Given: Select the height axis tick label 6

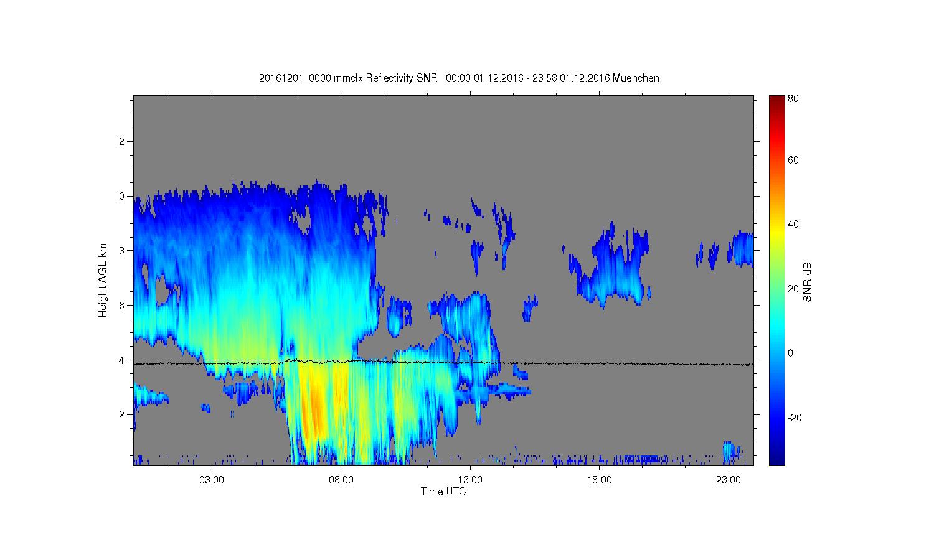Looking at the screenshot, I should click(122, 306).
